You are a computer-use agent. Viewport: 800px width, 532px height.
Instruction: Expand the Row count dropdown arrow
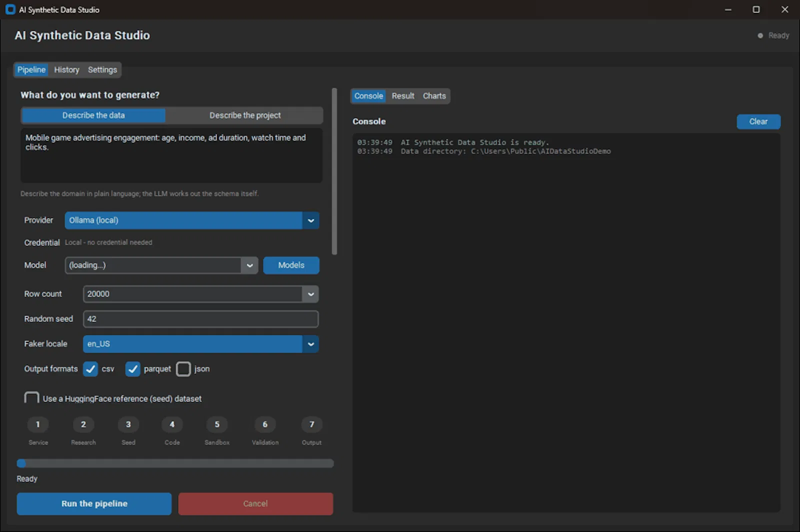click(310, 294)
